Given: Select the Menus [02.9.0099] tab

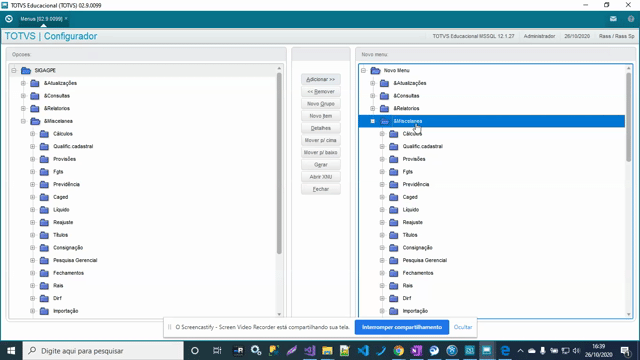Looking at the screenshot, I should pos(41,19).
